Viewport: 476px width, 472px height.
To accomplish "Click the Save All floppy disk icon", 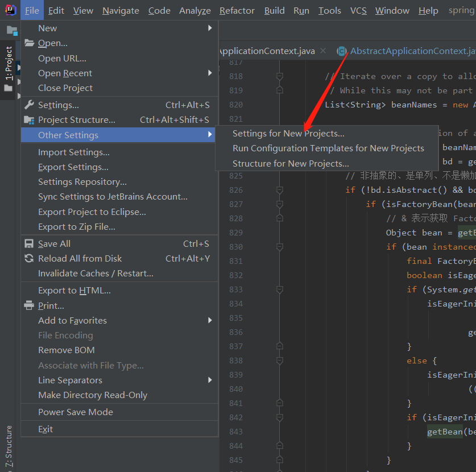I will point(29,244).
